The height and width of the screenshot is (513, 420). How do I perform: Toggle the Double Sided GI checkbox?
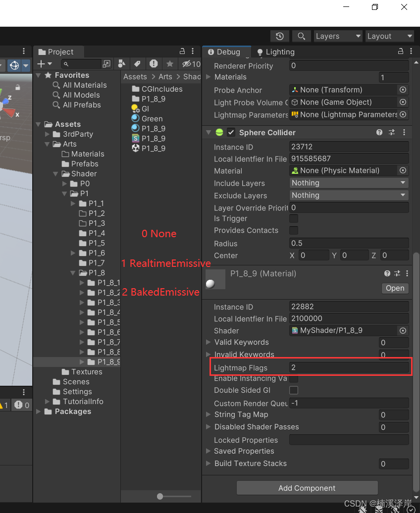click(x=293, y=390)
